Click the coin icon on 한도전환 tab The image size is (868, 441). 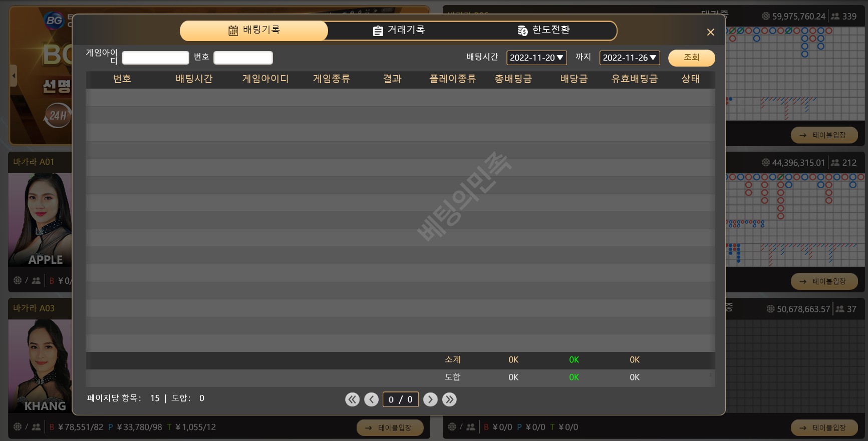coord(522,31)
